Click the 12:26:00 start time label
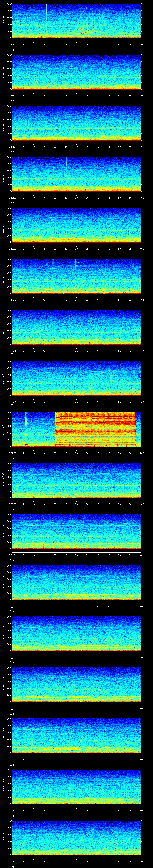Image resolution: width=153 pixels, height=868 pixels. (12, 657)
